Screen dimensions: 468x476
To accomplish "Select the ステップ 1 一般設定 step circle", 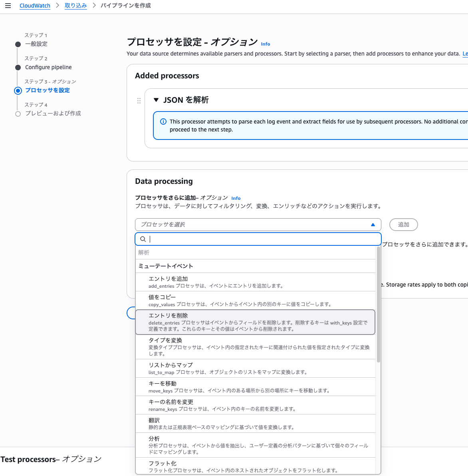I will point(18,44).
